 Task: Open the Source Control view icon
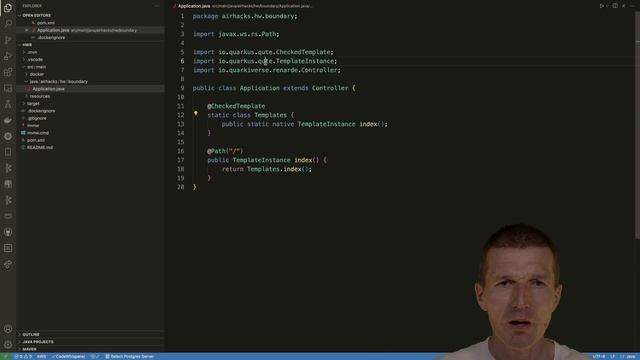[x=8, y=40]
